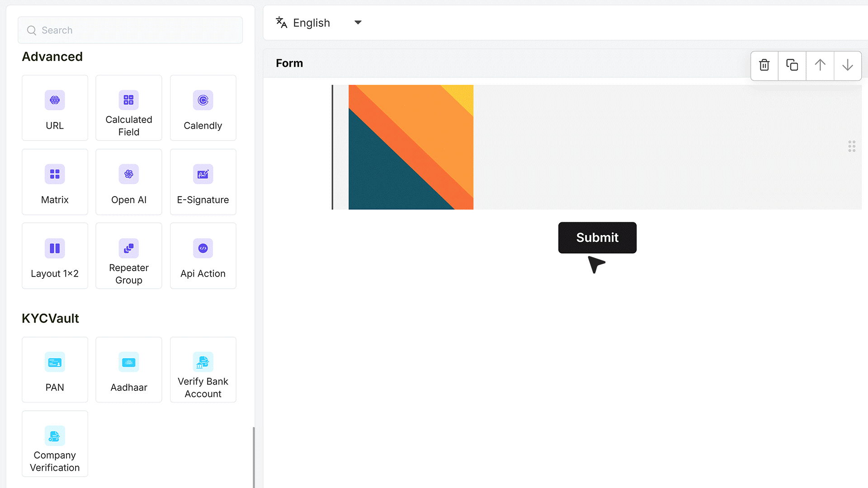
Task: Click the Form section header
Action: click(289, 63)
